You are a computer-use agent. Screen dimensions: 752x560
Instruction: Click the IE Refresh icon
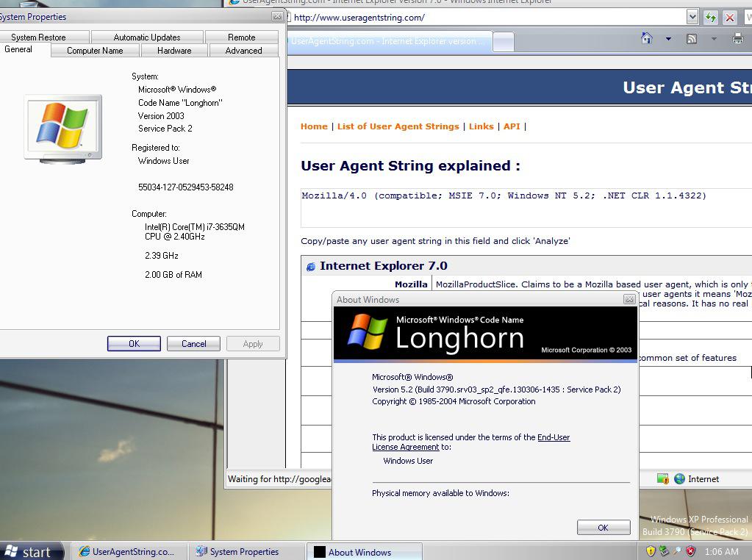point(710,18)
